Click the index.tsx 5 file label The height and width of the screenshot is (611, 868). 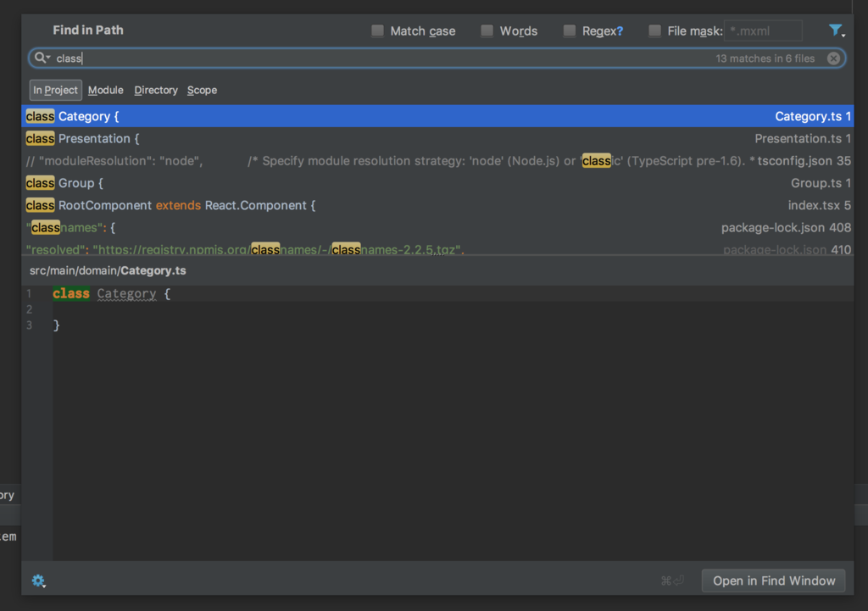(820, 205)
